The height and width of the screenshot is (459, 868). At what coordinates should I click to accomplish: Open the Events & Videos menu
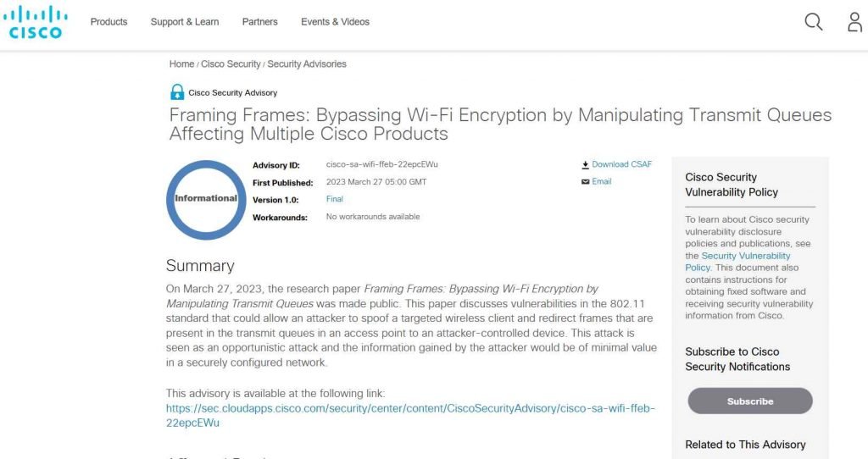click(336, 21)
